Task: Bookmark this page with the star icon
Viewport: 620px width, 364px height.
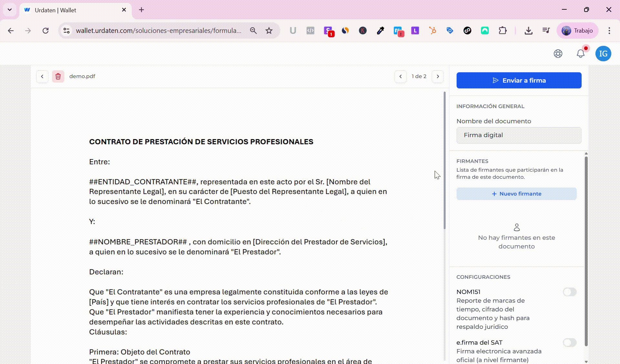Action: click(x=269, y=31)
